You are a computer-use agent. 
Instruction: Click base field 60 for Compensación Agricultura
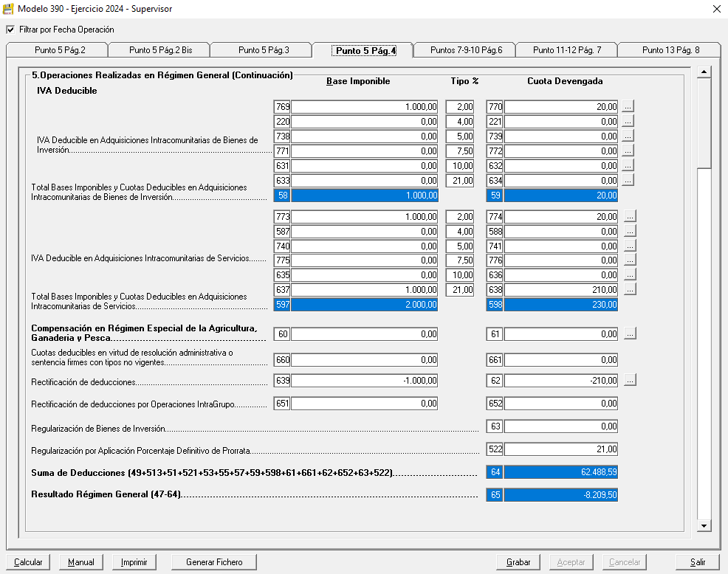[365, 334]
